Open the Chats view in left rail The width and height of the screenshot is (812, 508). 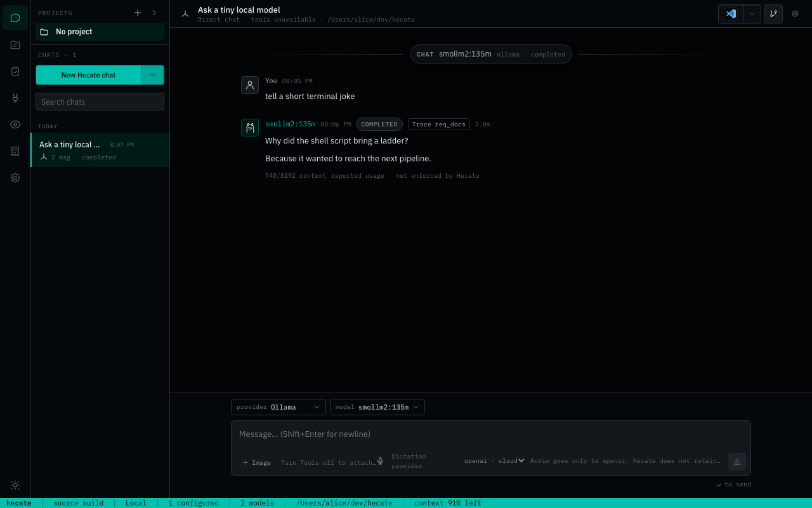click(15, 18)
